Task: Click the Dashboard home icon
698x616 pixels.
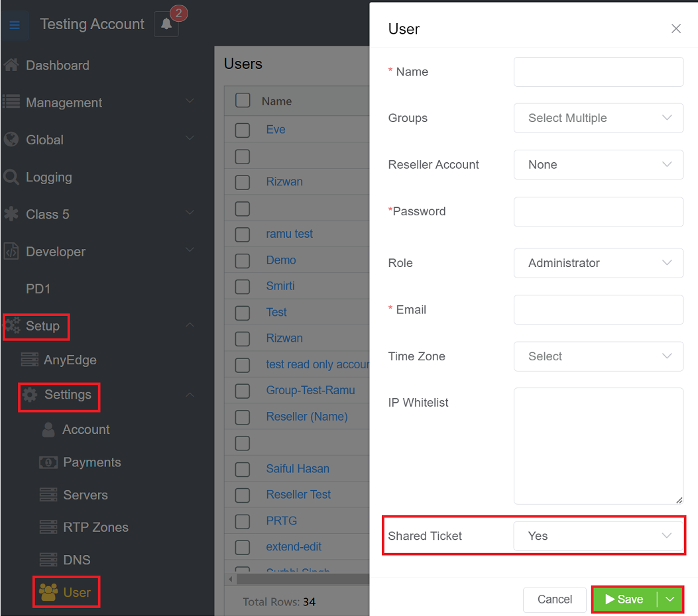Action: 11,65
